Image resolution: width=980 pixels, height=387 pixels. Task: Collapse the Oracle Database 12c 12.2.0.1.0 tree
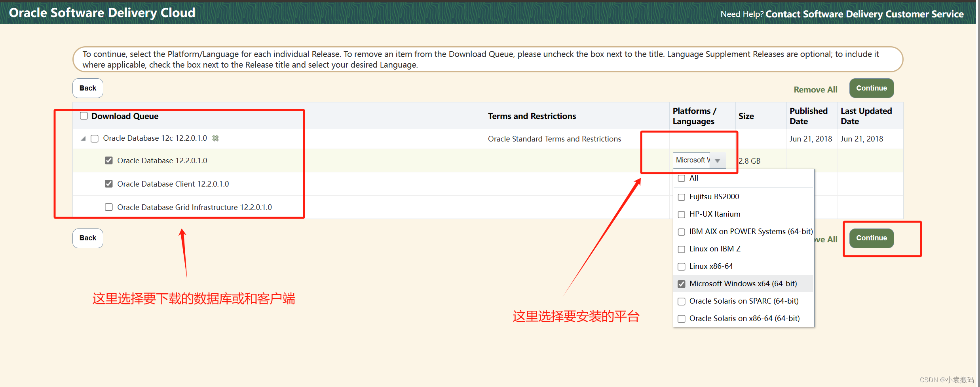point(83,139)
